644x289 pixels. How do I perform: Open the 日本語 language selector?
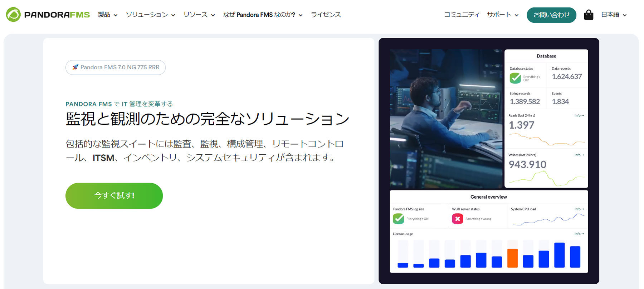click(x=614, y=15)
